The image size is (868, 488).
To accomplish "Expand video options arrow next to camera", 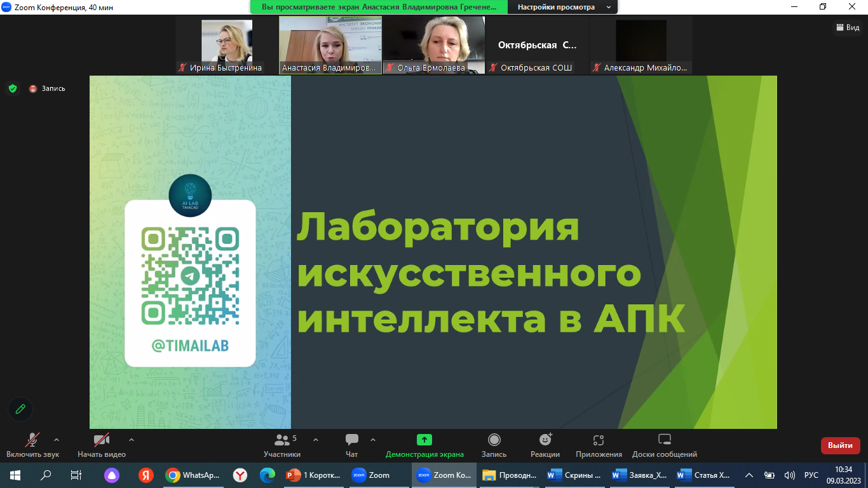I will click(x=132, y=440).
